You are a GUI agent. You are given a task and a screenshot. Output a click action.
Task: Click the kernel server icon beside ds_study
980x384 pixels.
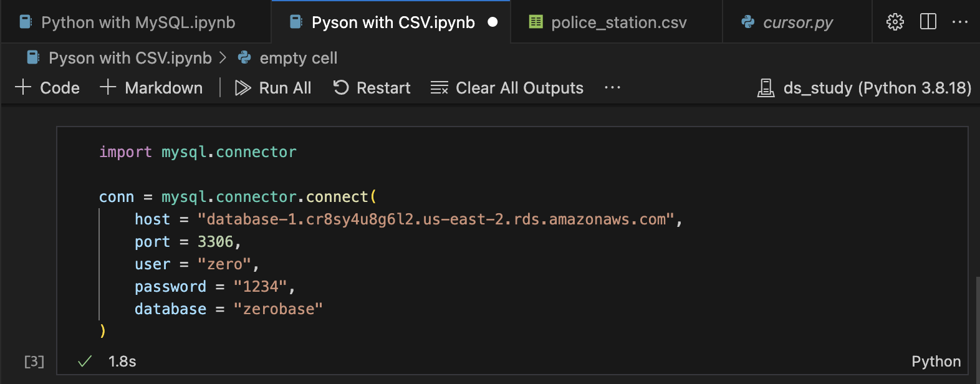[x=766, y=88]
